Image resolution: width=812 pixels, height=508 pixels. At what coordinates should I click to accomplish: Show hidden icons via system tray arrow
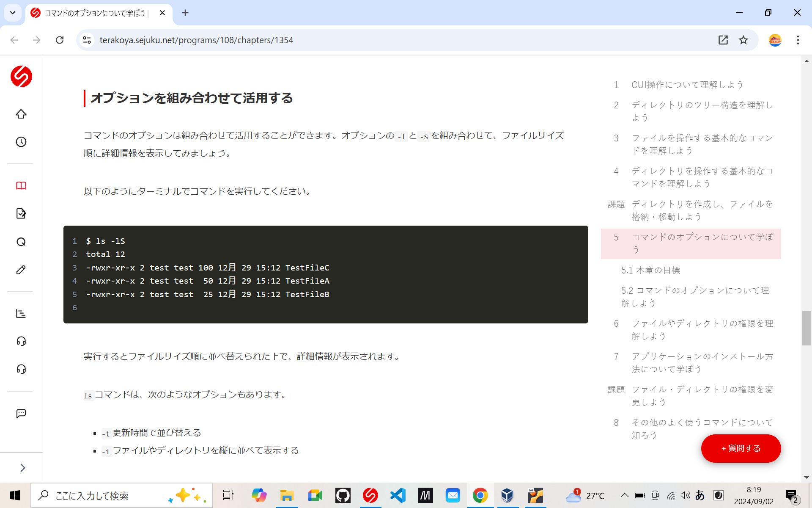(x=624, y=495)
